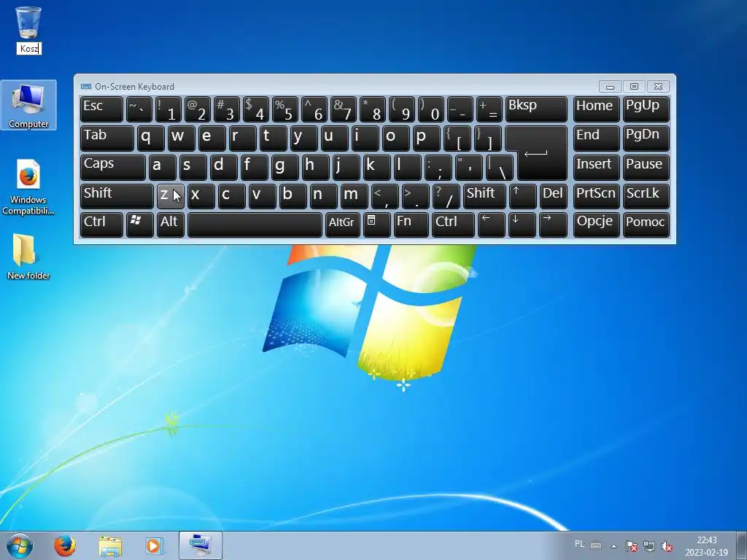747x560 pixels.
Task: Toggle the ScrLk key
Action: point(646,196)
